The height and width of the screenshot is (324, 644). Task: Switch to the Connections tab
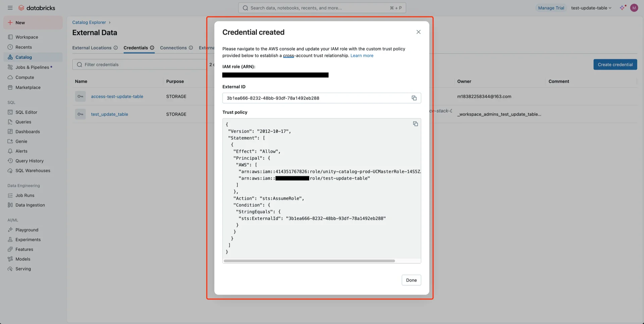173,48
